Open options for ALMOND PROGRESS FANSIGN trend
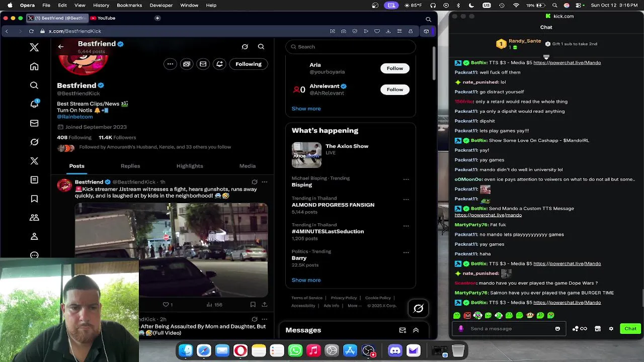 point(406,200)
